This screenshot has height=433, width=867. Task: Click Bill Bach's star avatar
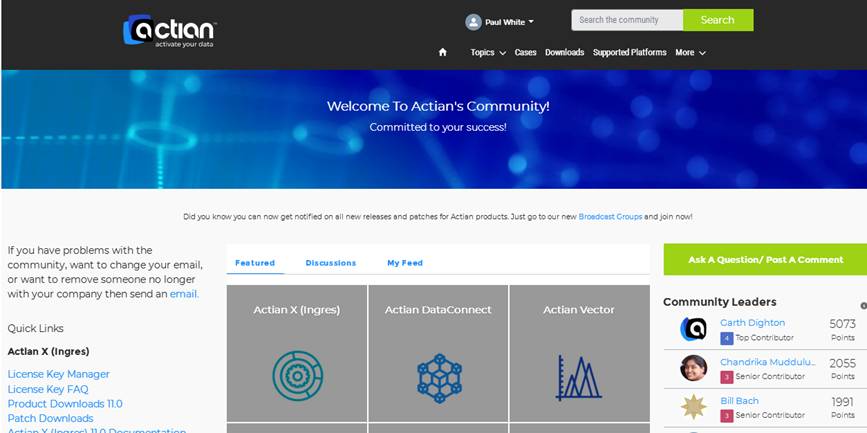pyautogui.click(x=693, y=406)
